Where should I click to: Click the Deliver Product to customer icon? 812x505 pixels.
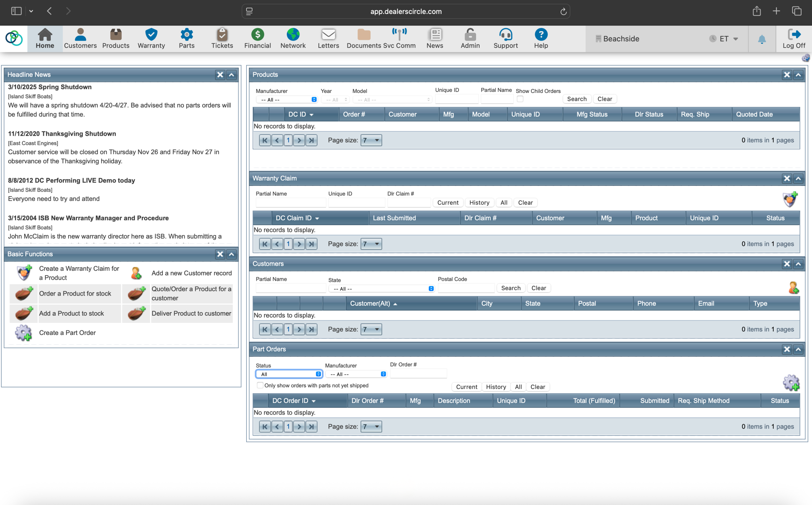[137, 314]
